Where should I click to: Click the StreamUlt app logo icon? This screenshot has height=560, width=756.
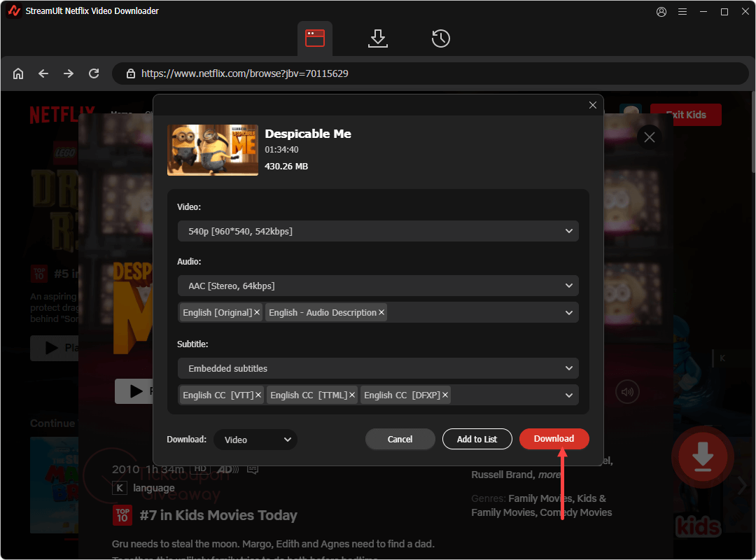[x=13, y=10]
